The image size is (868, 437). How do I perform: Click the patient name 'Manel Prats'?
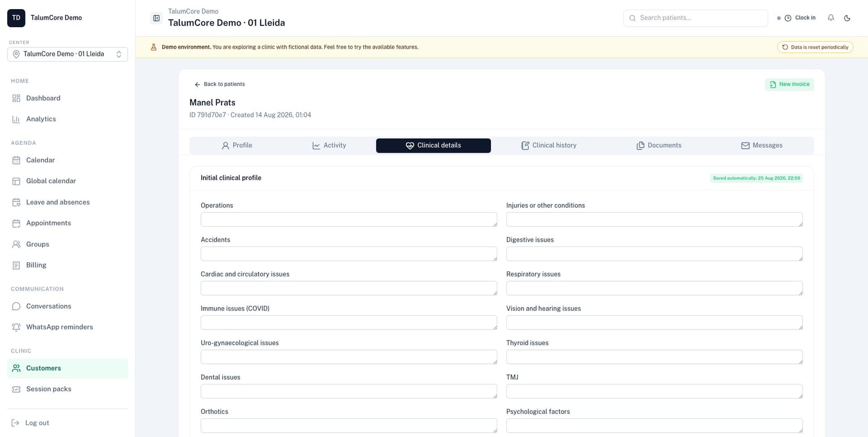click(x=212, y=102)
